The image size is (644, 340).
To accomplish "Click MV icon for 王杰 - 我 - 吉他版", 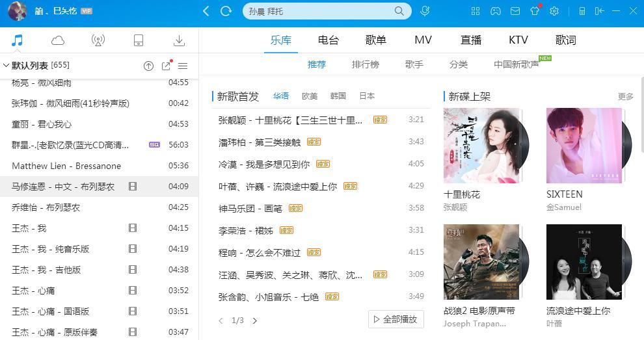I will [133, 269].
